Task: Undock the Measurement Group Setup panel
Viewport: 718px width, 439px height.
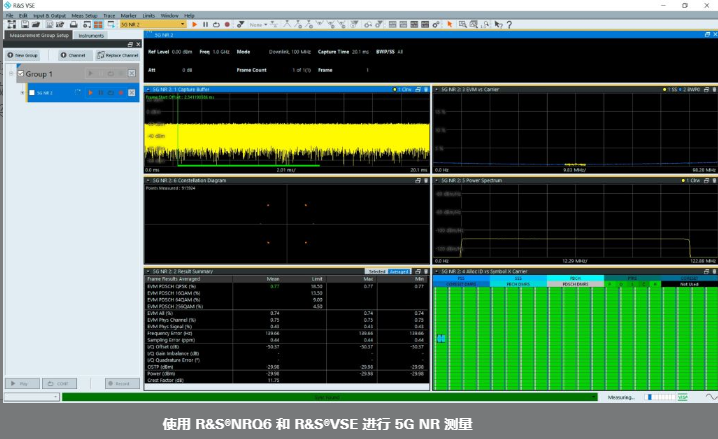Action: [130, 44]
